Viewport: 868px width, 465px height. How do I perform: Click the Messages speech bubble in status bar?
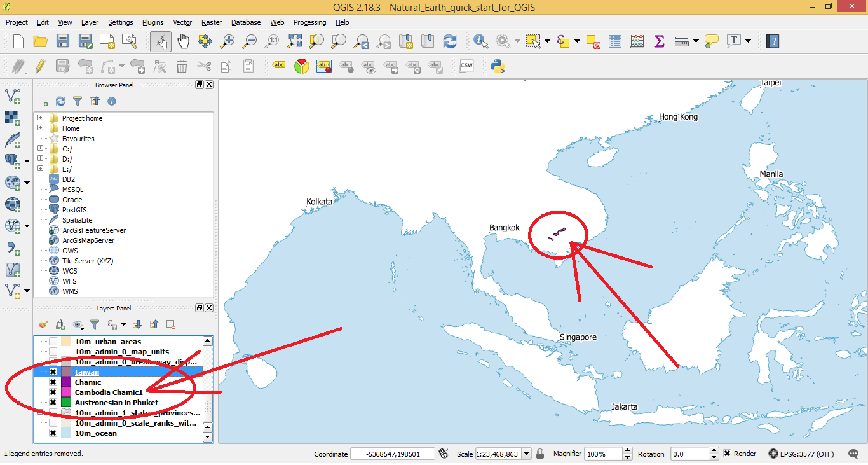pos(854,454)
